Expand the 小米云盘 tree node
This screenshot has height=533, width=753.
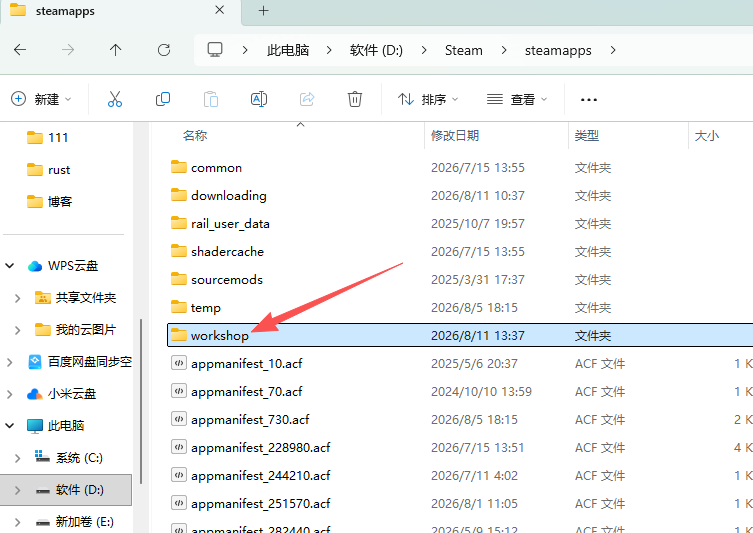click(10, 394)
